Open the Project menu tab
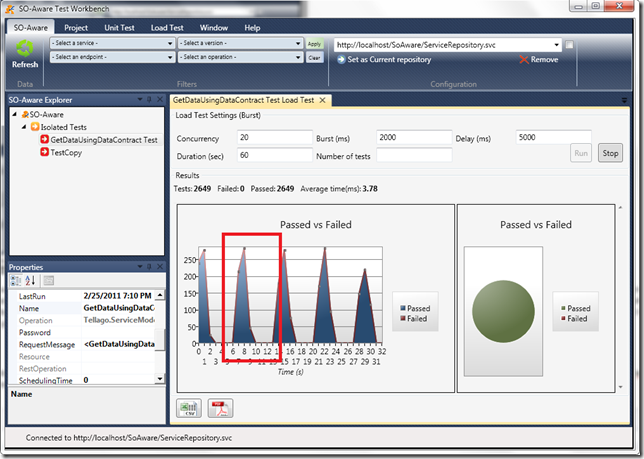 click(x=76, y=28)
